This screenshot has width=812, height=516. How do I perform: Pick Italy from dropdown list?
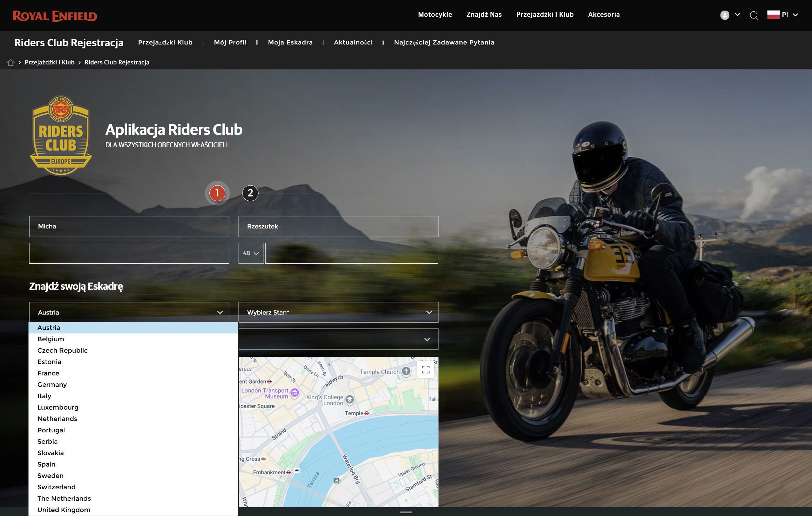point(133,396)
